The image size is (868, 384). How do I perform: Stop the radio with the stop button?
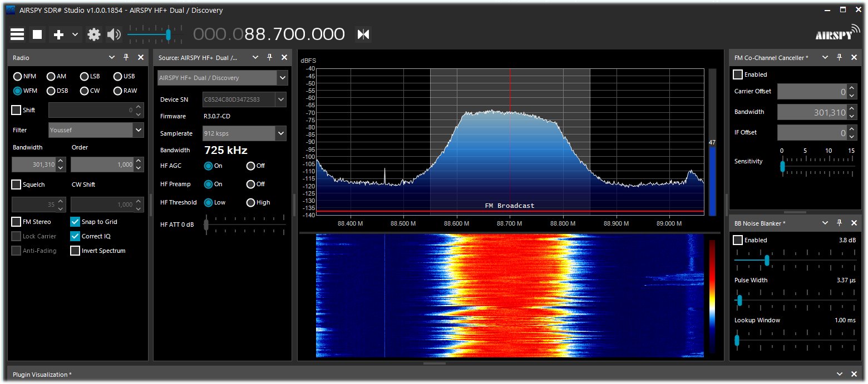pos(37,34)
